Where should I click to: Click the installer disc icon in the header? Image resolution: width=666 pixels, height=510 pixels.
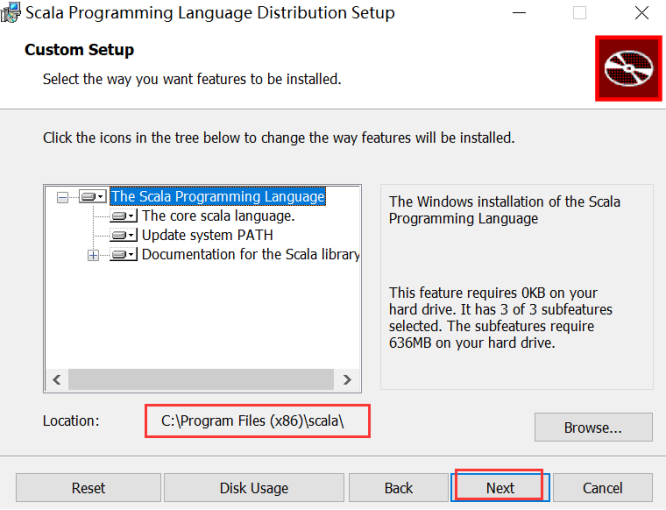click(x=629, y=68)
